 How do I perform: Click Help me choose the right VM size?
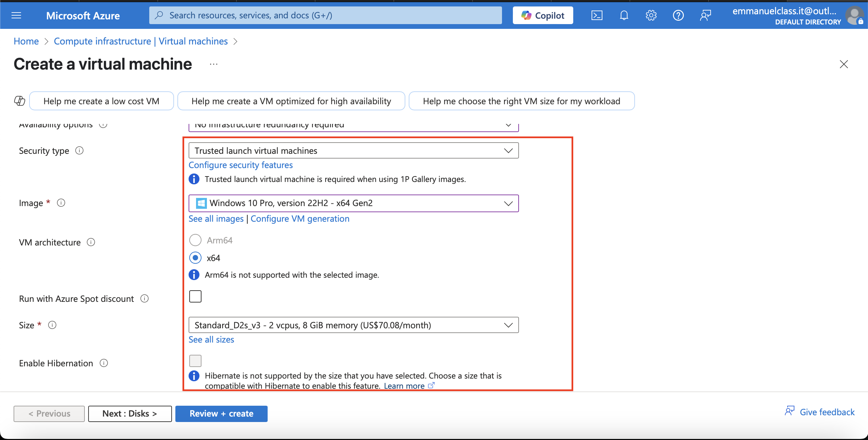521,101
